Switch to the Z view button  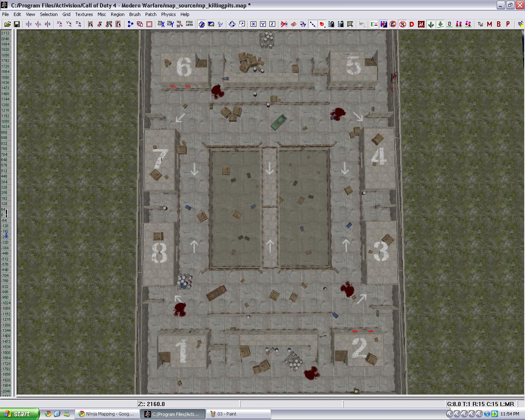point(272,24)
